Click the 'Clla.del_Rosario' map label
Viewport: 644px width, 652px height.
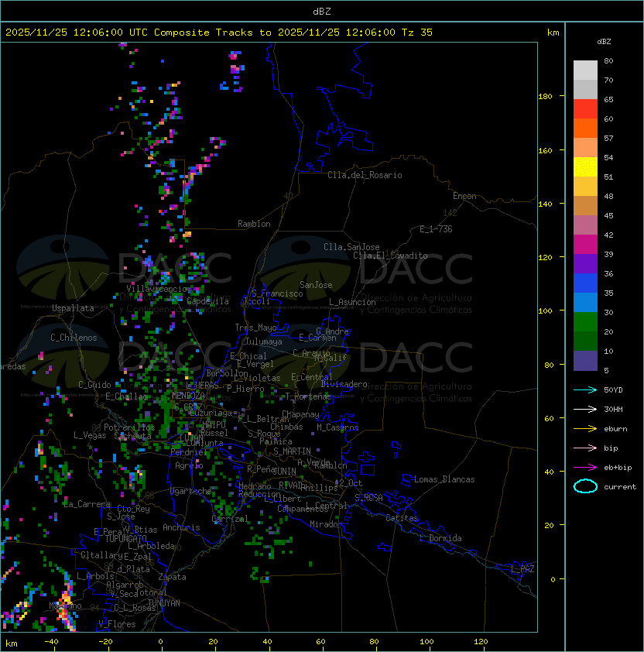365,175
